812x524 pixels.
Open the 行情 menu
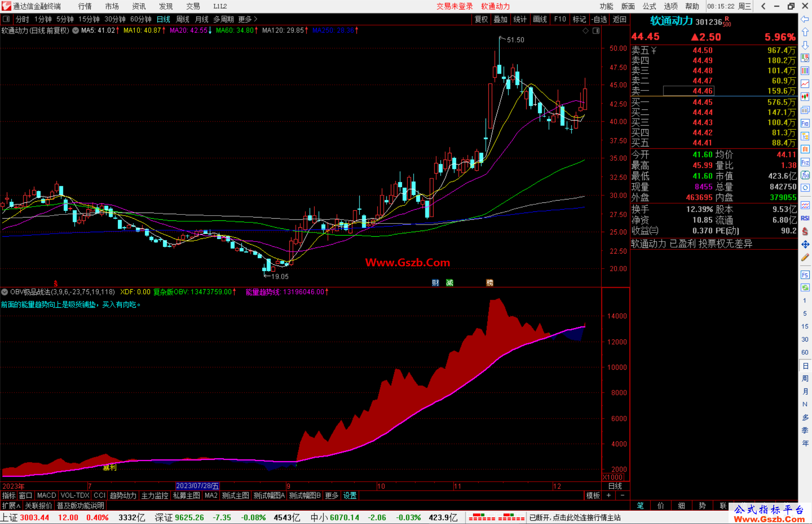[85, 6]
